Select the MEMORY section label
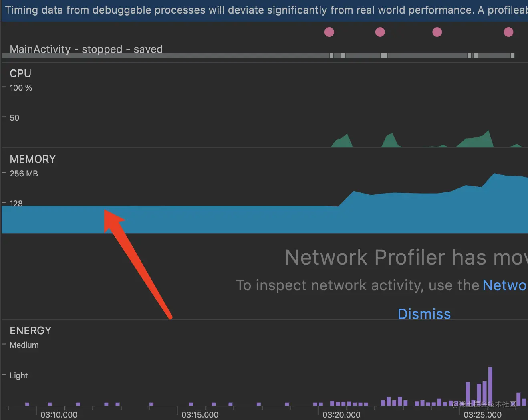The height and width of the screenshot is (420, 528). [x=33, y=159]
